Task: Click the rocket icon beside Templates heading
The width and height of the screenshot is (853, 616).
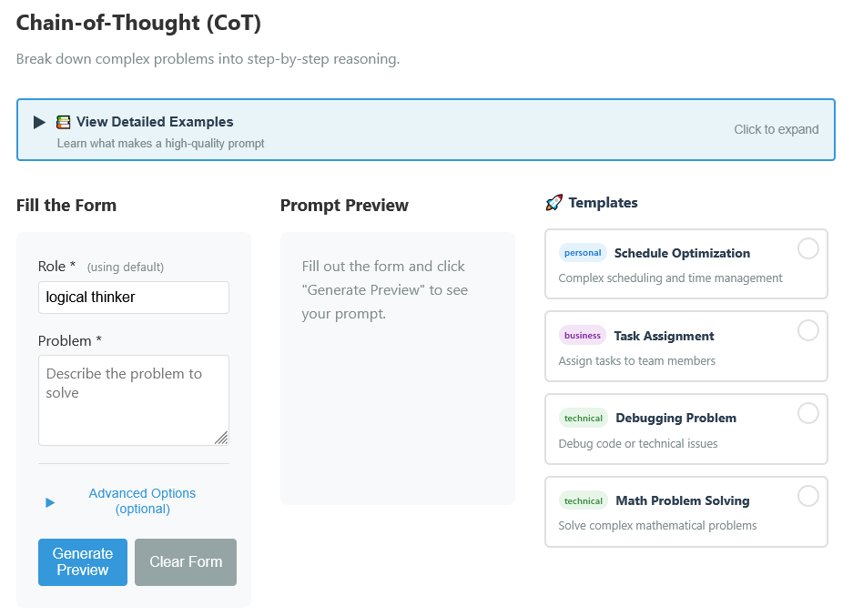Action: coord(553,202)
